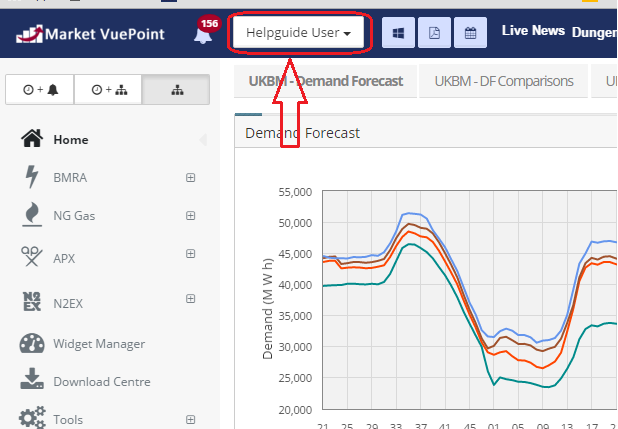
Task: Click the Home house icon
Action: coord(32,138)
